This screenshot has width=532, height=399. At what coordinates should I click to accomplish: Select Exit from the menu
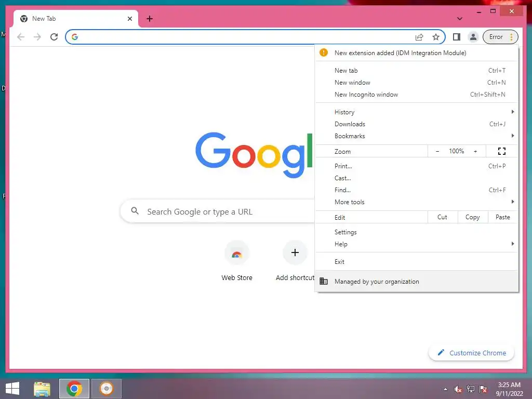[x=417, y=262]
